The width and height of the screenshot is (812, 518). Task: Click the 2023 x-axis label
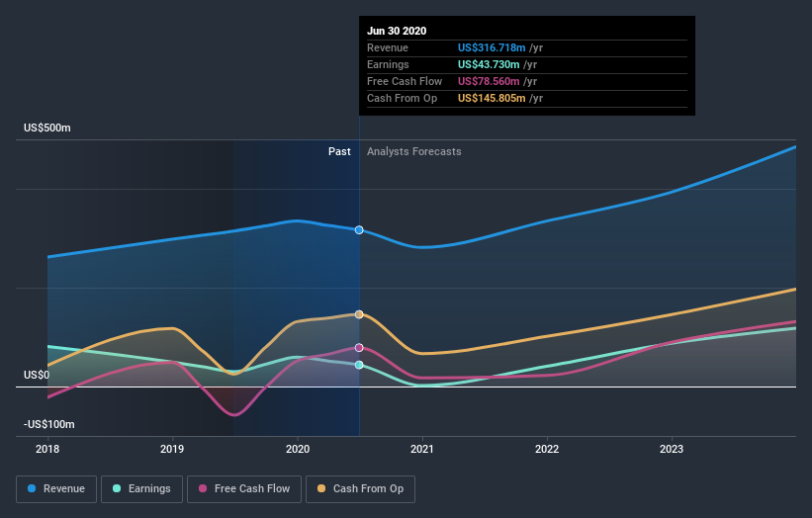click(x=672, y=449)
